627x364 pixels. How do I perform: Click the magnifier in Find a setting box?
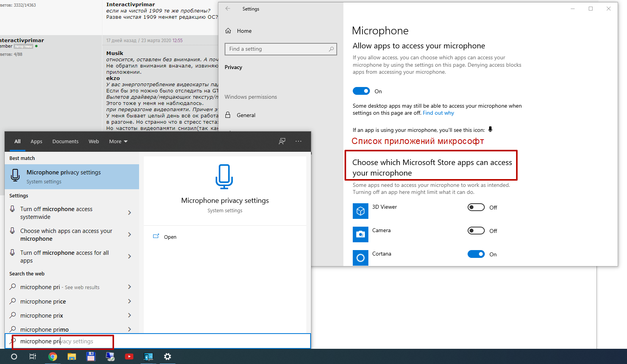331,49
